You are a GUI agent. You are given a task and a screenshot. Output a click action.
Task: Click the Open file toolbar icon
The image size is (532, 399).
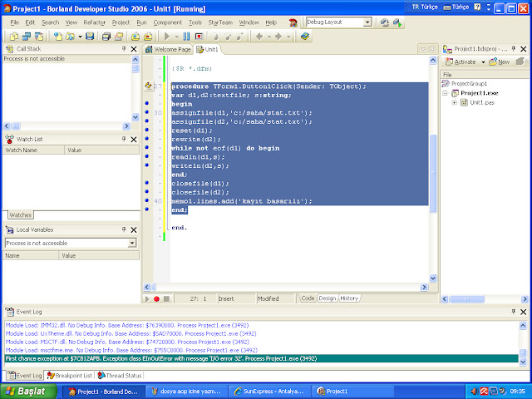pyautogui.click(x=70, y=37)
